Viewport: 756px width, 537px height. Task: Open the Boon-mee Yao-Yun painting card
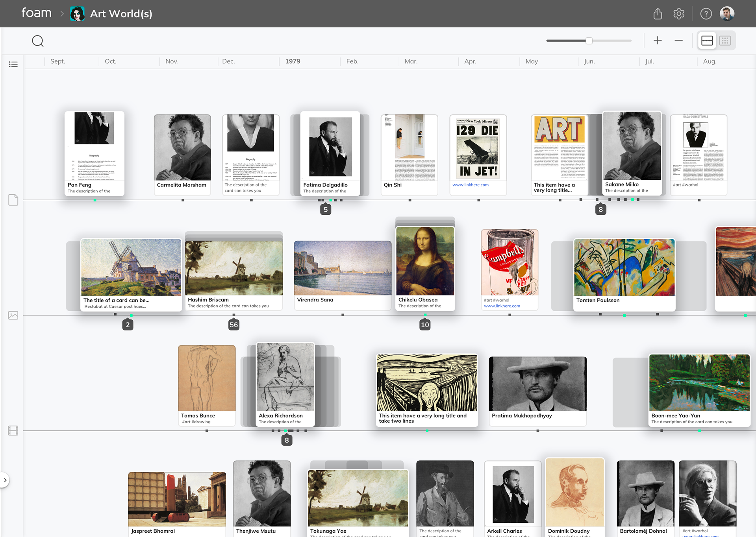pyautogui.click(x=699, y=390)
